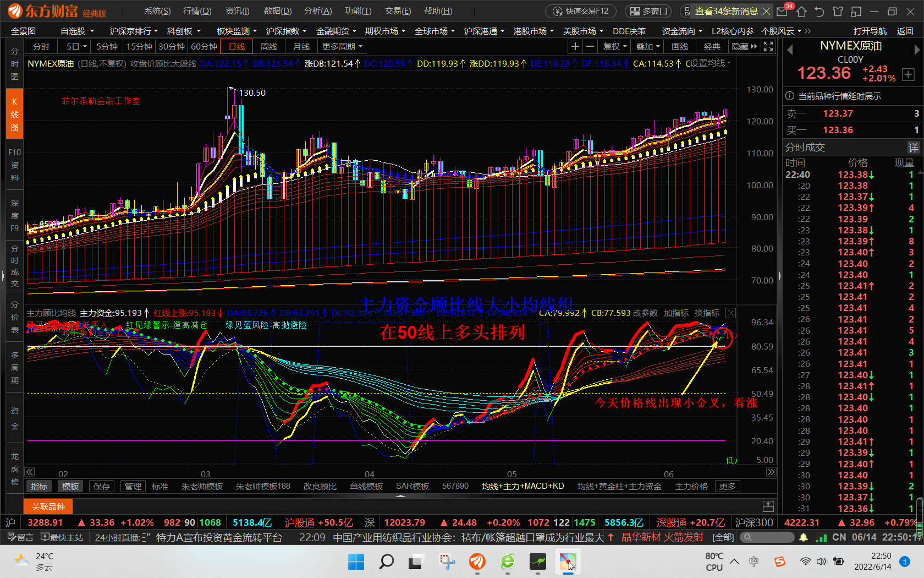Click the undo back-arrow icon in title bar
The height and width of the screenshot is (578, 924).
pyautogui.click(x=820, y=11)
